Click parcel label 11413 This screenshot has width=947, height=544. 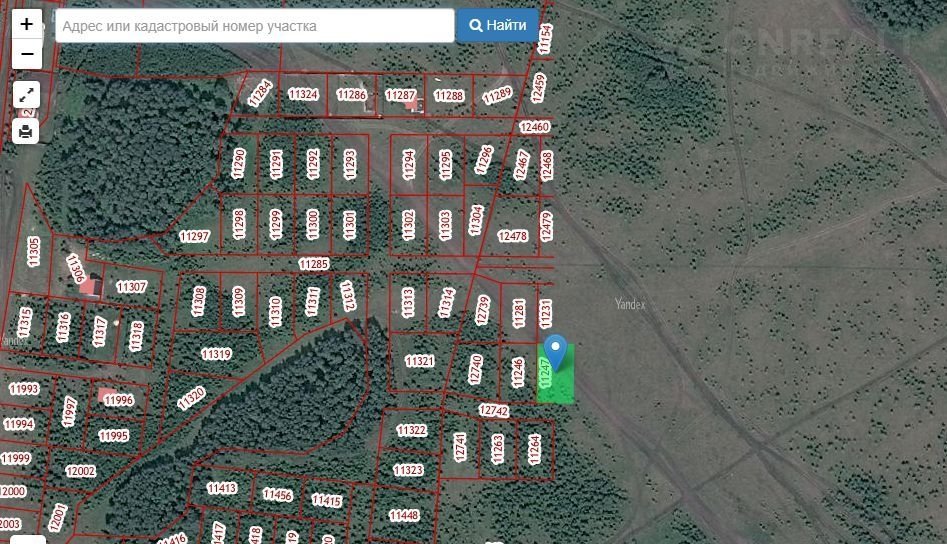(222, 488)
